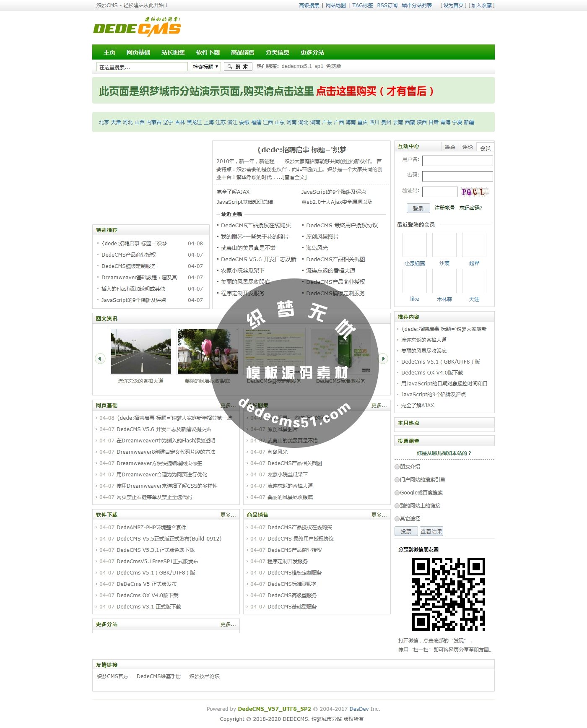Open the 主页 nav menu item
The height and width of the screenshot is (728, 587).
[x=109, y=52]
